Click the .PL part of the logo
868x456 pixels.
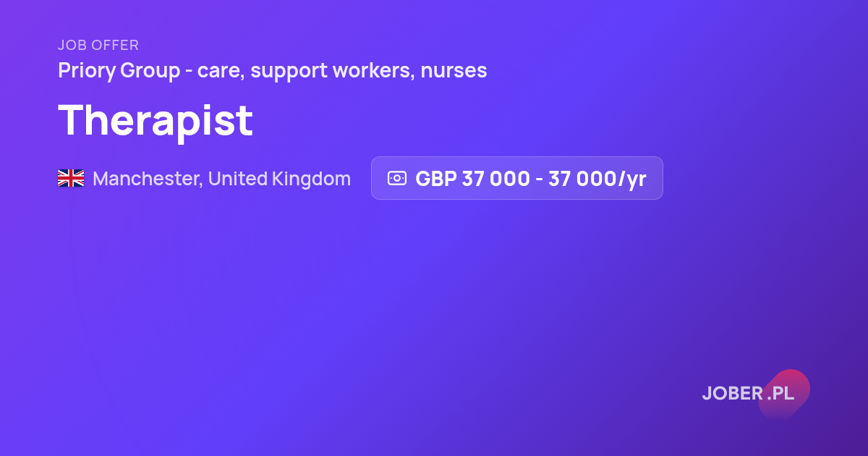pyautogui.click(x=780, y=394)
